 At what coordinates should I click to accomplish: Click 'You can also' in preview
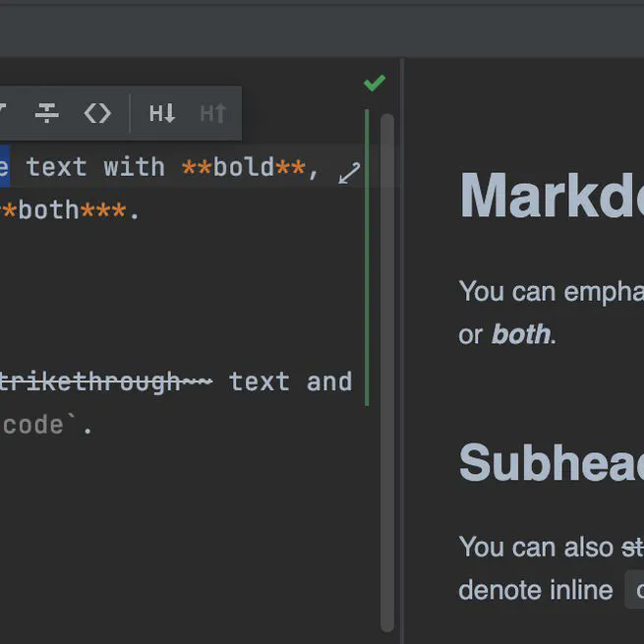pos(536,547)
